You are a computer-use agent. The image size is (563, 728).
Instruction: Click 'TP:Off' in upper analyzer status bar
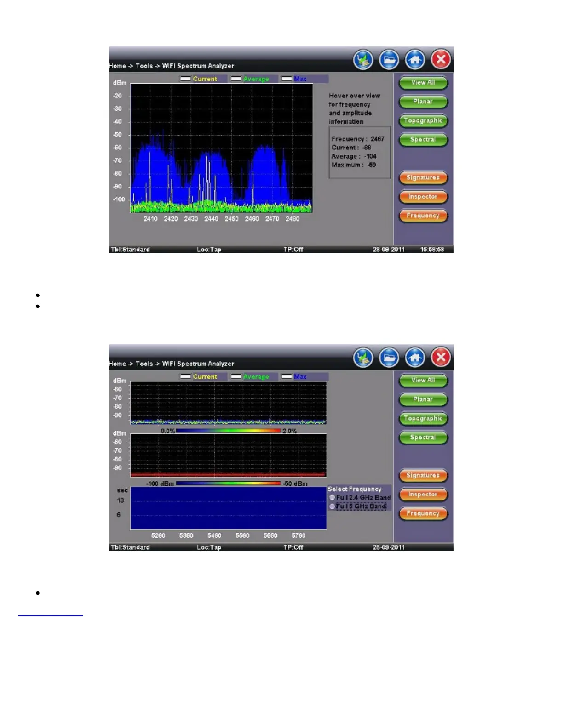pyautogui.click(x=293, y=250)
